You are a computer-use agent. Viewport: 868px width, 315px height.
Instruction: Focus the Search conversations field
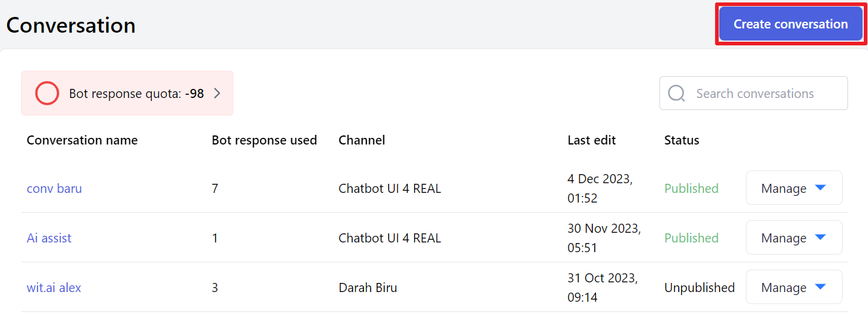pyautogui.click(x=753, y=93)
